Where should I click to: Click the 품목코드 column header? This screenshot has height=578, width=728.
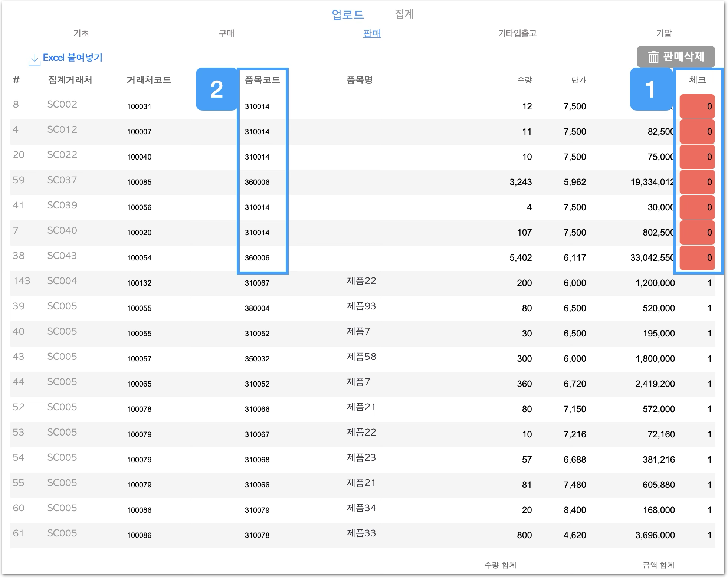pos(262,80)
